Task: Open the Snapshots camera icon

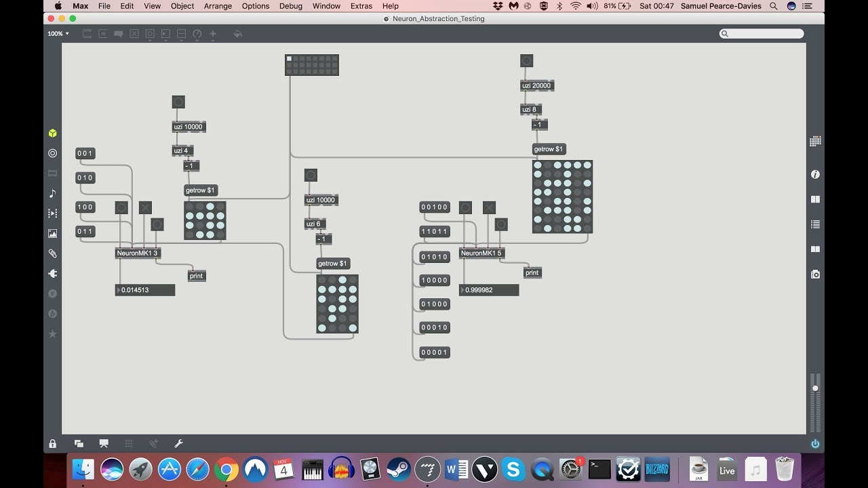Action: (815, 274)
